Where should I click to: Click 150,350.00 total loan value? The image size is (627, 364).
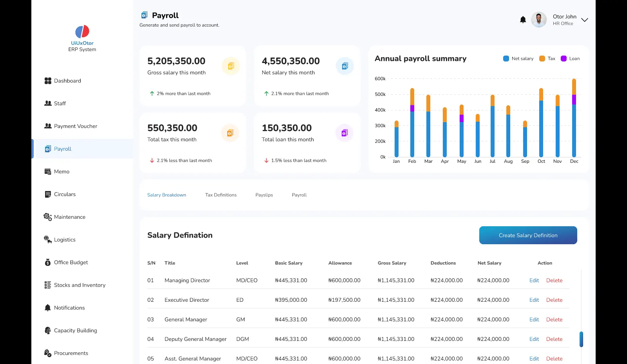click(287, 128)
